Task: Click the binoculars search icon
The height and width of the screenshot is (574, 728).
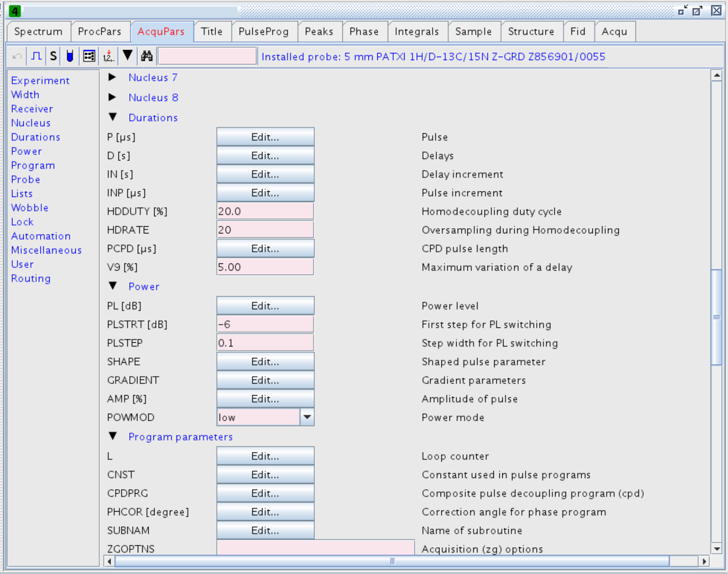Action: point(146,56)
